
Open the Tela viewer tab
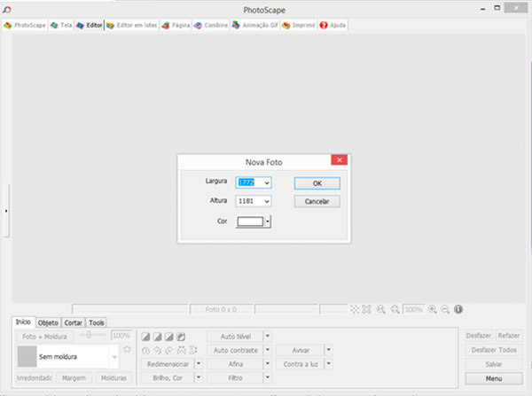pyautogui.click(x=61, y=25)
